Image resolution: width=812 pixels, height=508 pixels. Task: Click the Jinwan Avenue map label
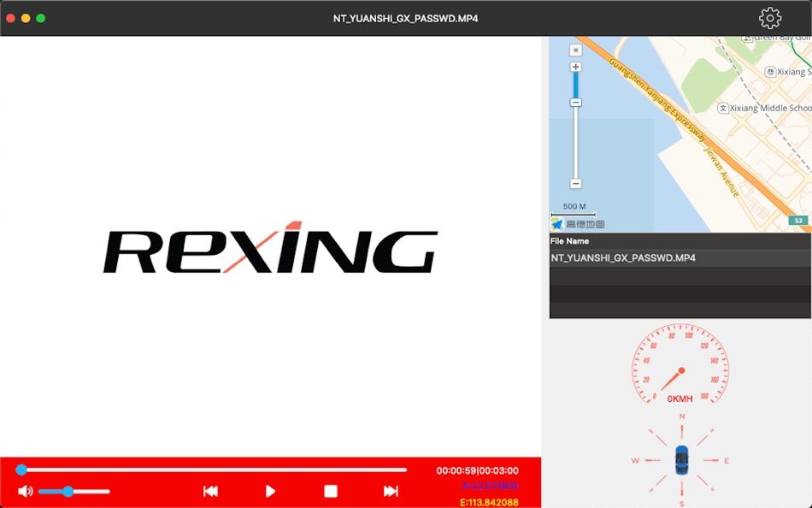[721, 172]
